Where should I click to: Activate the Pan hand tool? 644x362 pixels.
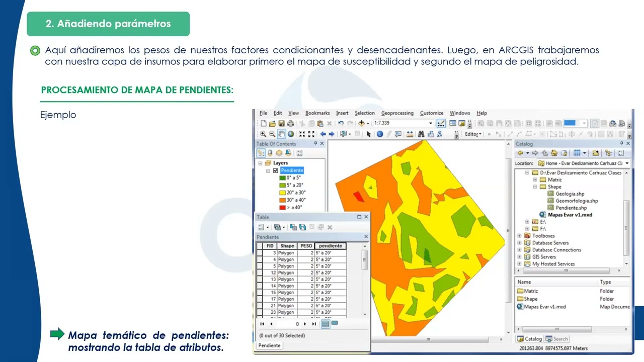click(x=281, y=134)
